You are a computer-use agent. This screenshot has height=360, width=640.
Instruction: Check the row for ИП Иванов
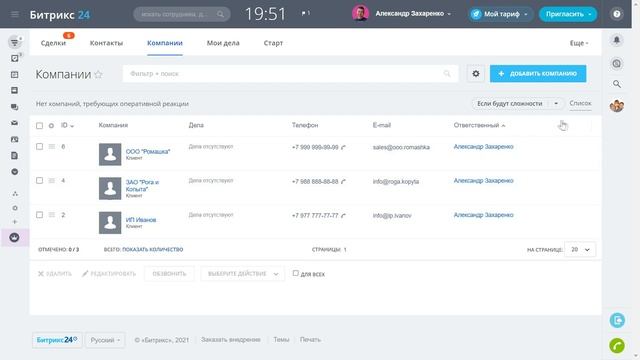[39, 215]
